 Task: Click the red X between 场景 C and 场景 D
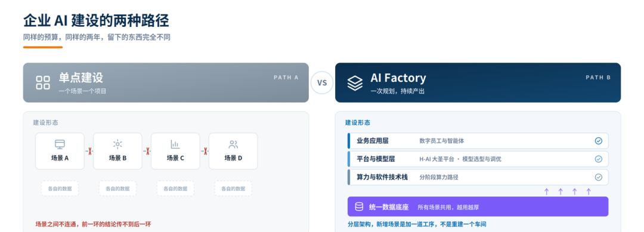pos(205,151)
